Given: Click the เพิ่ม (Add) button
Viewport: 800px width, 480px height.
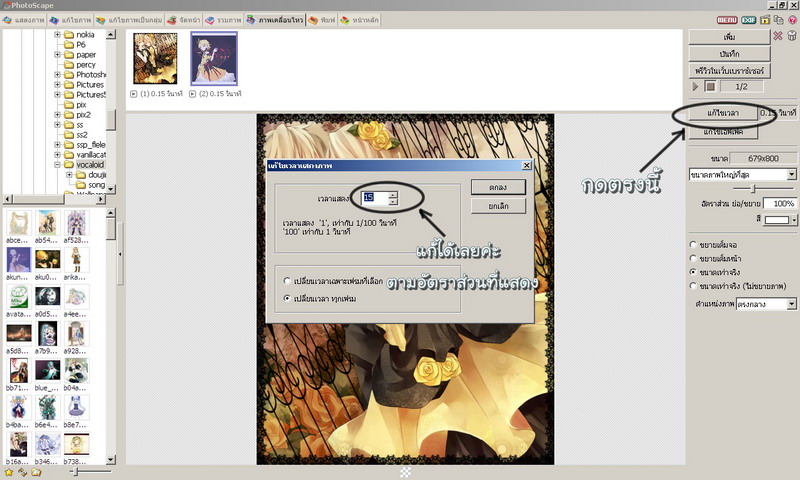Looking at the screenshot, I should click(x=729, y=37).
